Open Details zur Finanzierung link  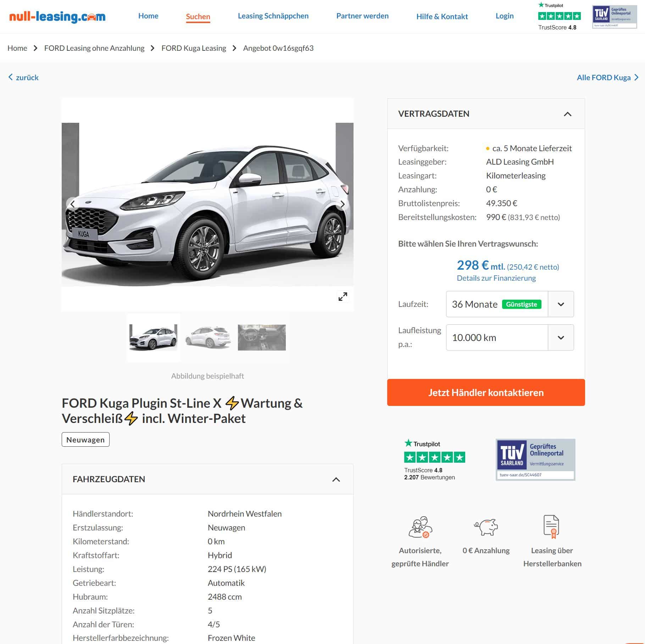point(496,278)
